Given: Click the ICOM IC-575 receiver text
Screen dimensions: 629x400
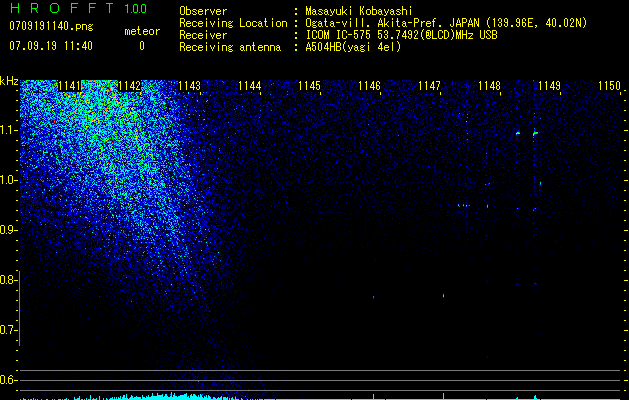Looking at the screenshot, I should [x=401, y=35].
